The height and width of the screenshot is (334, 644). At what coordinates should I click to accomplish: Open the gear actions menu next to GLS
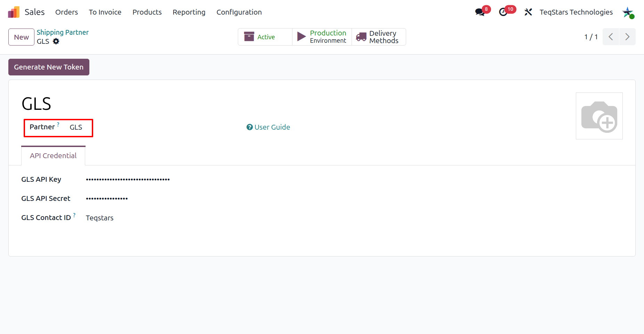pos(56,41)
